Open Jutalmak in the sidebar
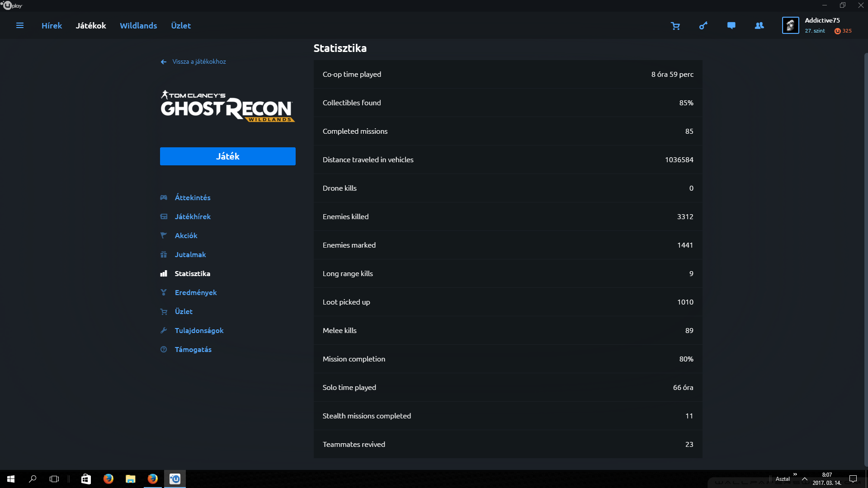The image size is (868, 488). click(190, 254)
